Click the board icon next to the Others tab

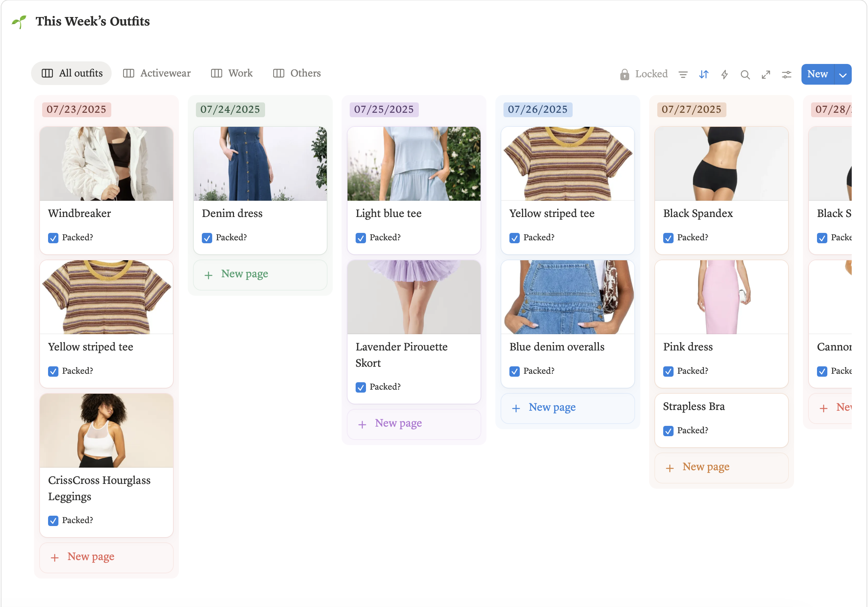279,73
